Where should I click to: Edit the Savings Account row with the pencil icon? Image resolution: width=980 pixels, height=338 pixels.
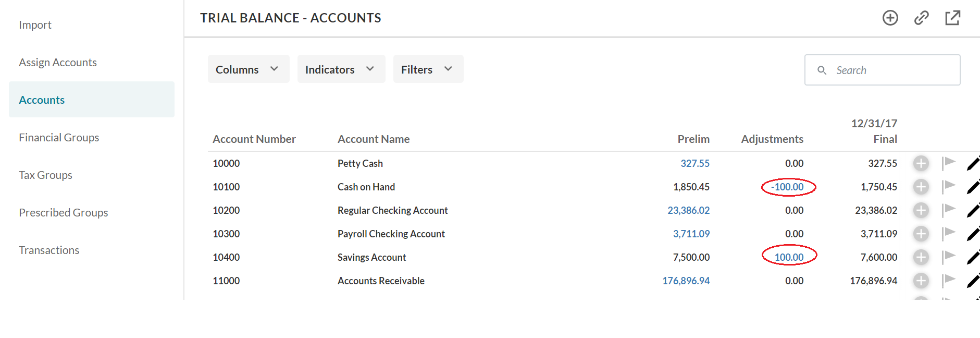[x=973, y=257]
